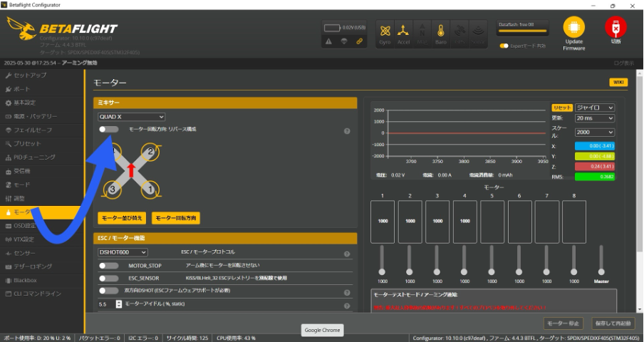The image size is (644, 342).
Task: Open the PIDチューニング sidebar tab
Action: (x=34, y=157)
